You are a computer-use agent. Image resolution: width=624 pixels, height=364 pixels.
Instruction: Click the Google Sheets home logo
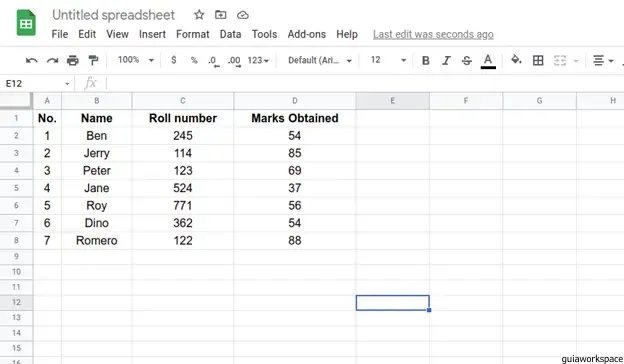26,23
